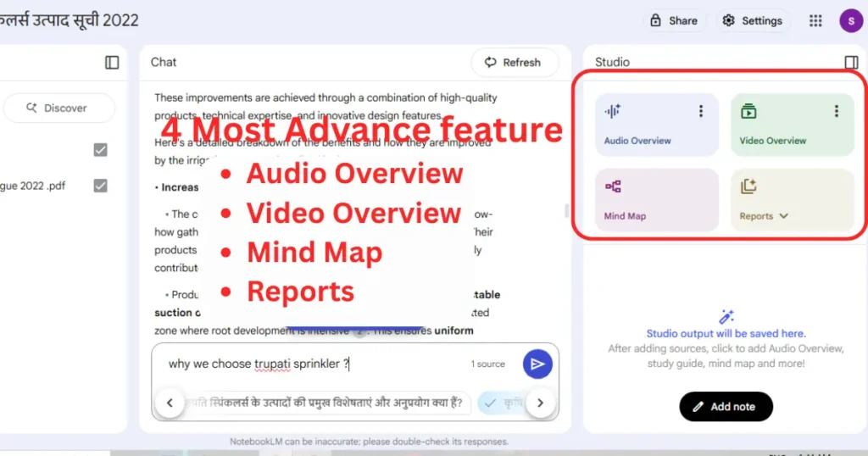Click the Discover sources button

tap(58, 108)
